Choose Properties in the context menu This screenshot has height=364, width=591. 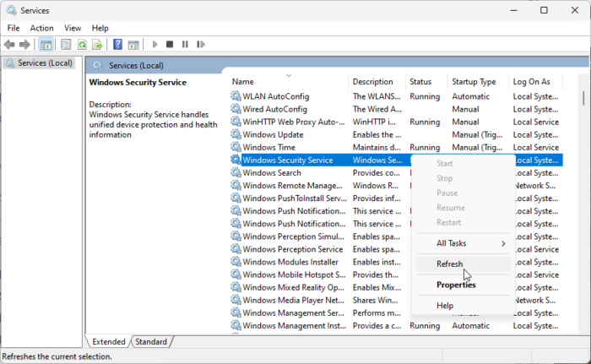(x=464, y=285)
